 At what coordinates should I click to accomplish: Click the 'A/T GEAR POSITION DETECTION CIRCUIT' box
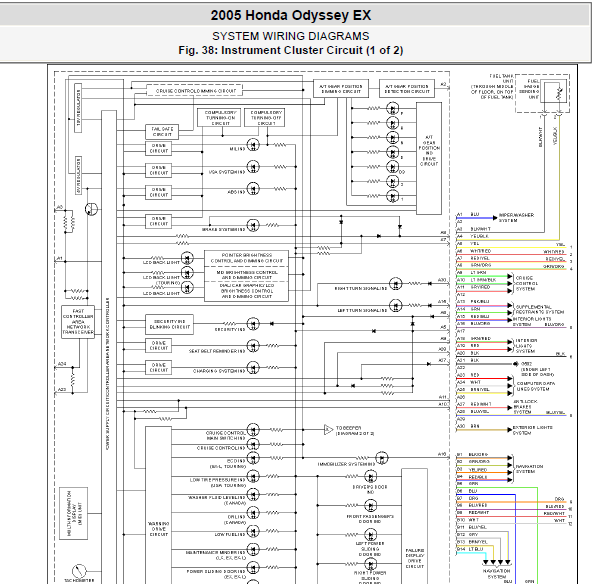point(407,89)
